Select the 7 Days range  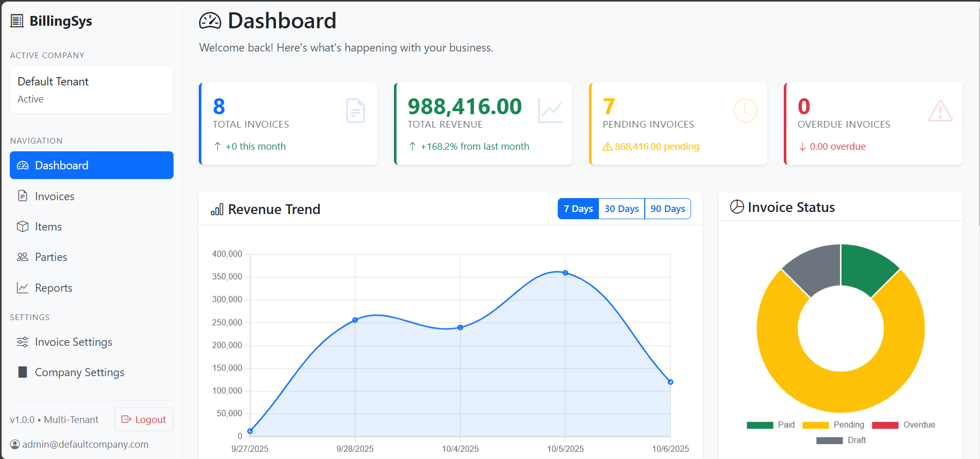tap(578, 209)
